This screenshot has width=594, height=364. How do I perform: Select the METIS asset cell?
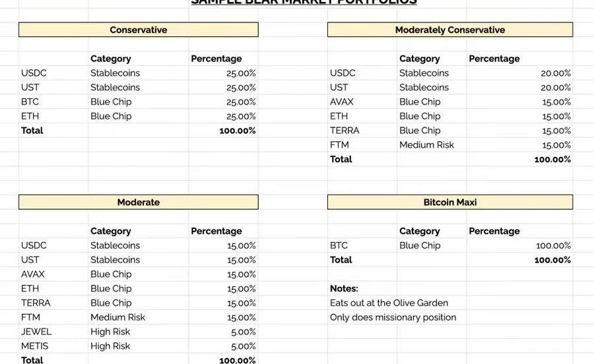click(x=35, y=346)
